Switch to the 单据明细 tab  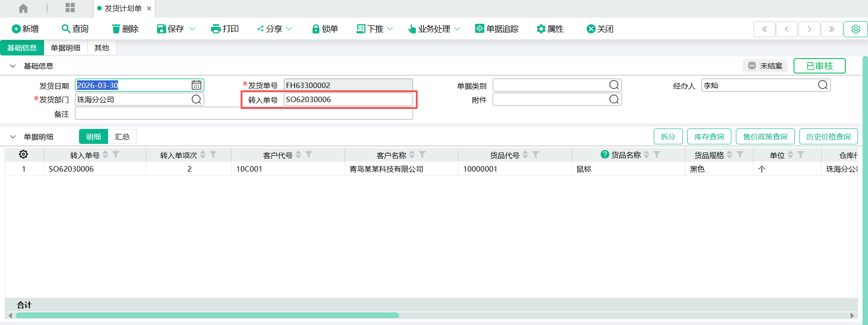[x=65, y=48]
